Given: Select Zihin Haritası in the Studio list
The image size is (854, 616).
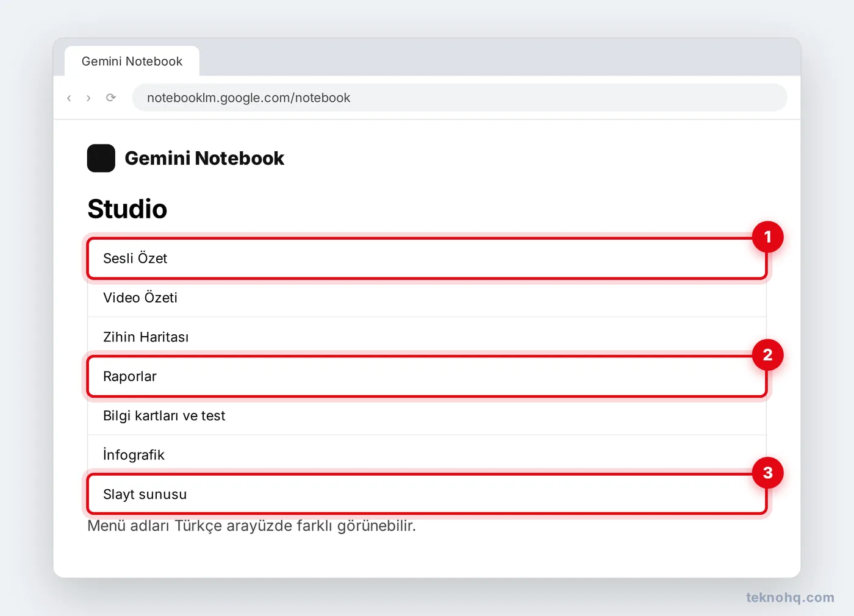Looking at the screenshot, I should pos(427,337).
